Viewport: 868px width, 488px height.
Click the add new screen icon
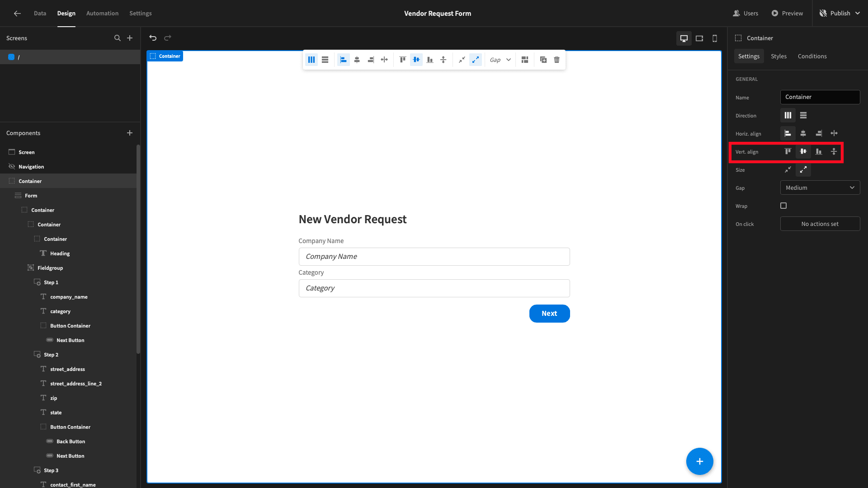(x=130, y=38)
